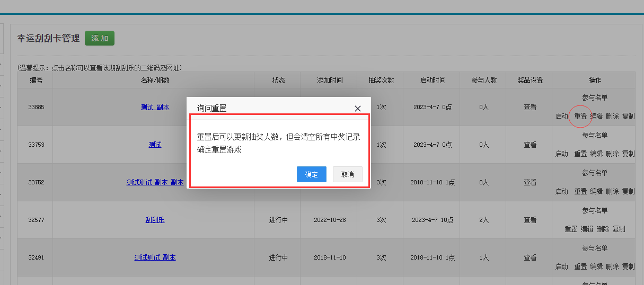Click 编辑 for row 33753
This screenshot has width=644, height=285.
[597, 154]
